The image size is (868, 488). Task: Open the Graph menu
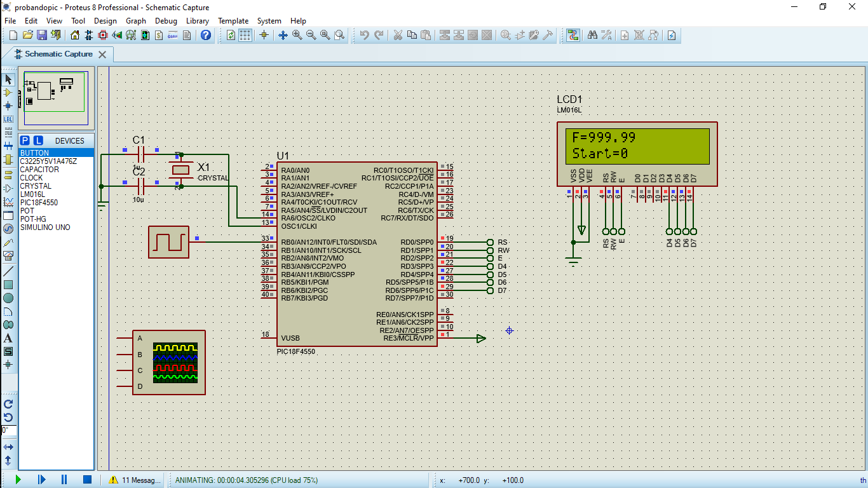coord(136,21)
